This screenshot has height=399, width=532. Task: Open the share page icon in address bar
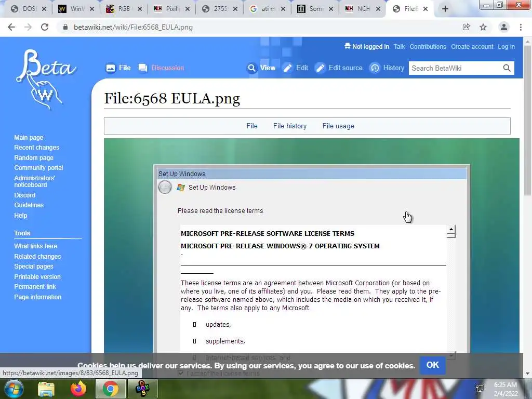[467, 27]
